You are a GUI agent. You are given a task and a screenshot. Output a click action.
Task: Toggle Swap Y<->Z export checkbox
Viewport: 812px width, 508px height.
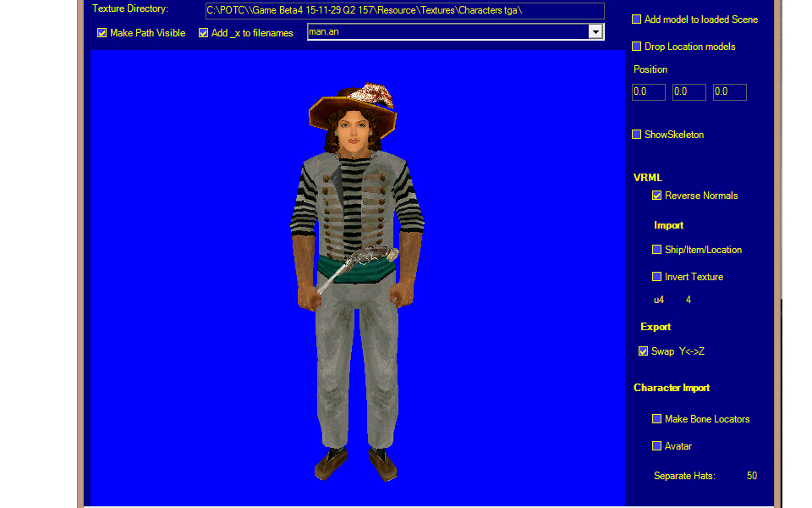tap(643, 351)
